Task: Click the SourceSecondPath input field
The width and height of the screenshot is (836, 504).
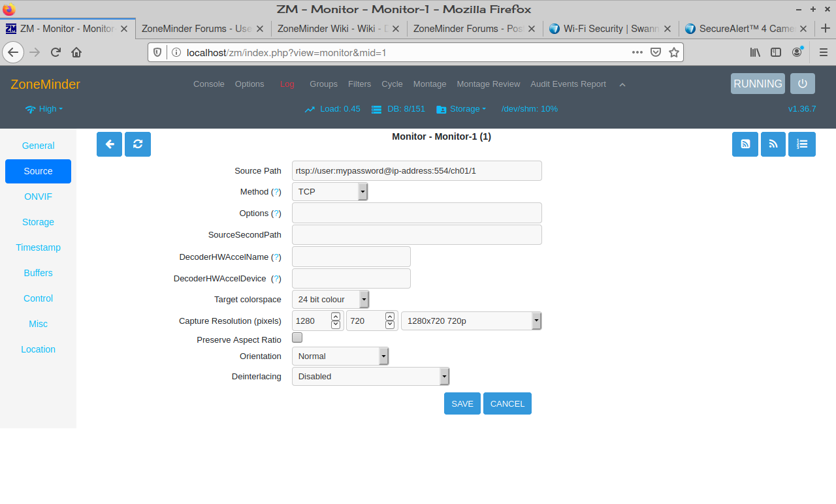Action: point(417,234)
